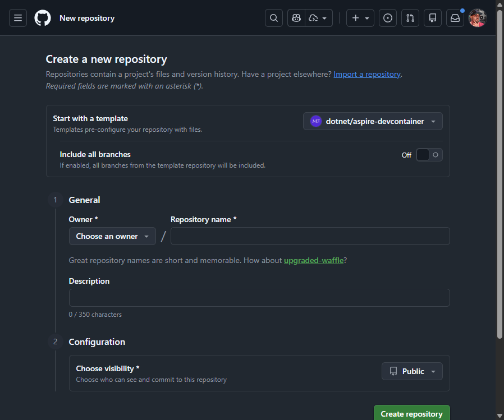
Task: Click the repositories bookmark icon
Action: click(x=432, y=17)
